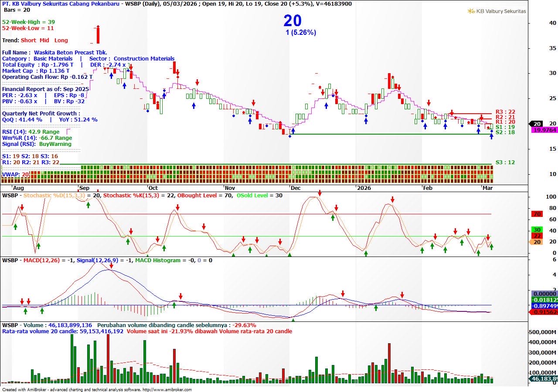Select the "PBV : -0.63 x" value

click(x=20, y=101)
